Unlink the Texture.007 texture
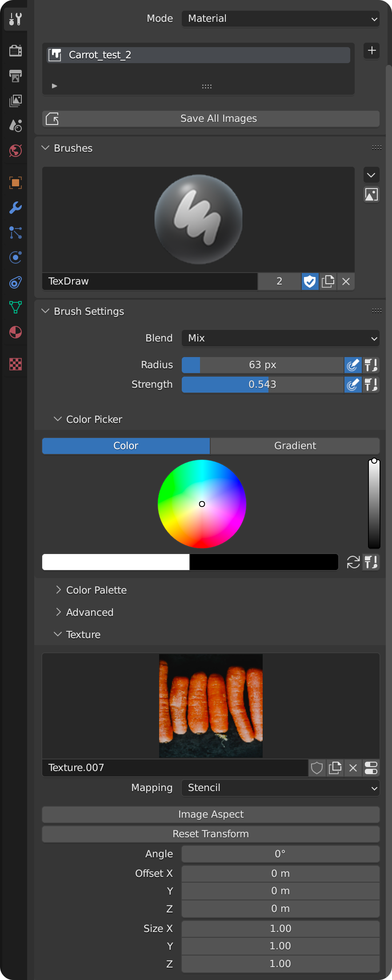The image size is (392, 980). click(x=353, y=768)
